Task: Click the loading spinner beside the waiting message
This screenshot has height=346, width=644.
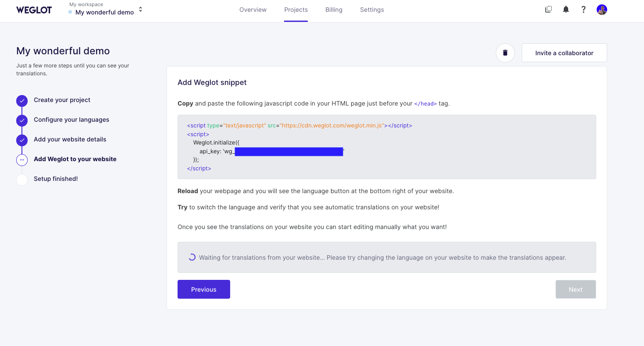Action: point(192,257)
